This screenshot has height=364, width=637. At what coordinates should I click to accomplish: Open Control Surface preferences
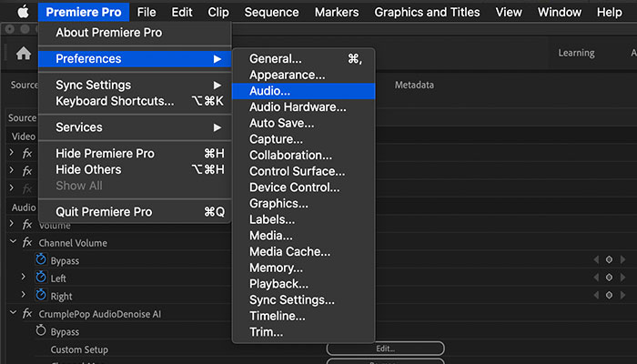pos(303,171)
